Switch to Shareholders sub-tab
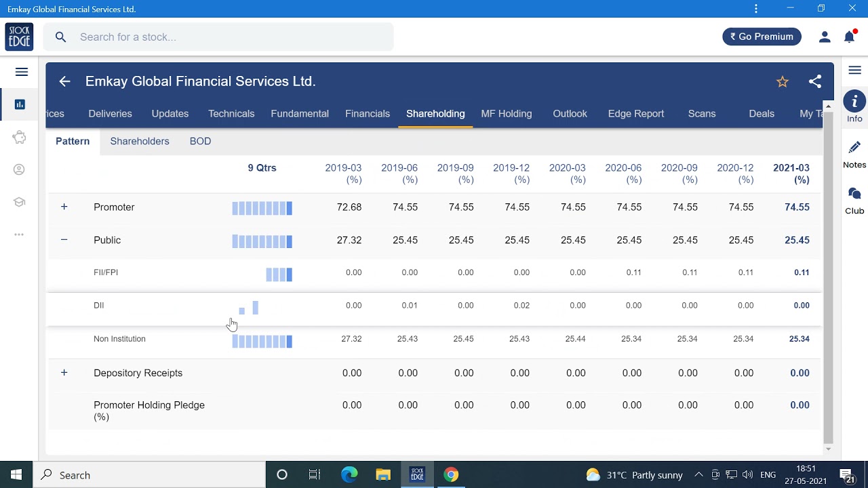 coord(140,141)
